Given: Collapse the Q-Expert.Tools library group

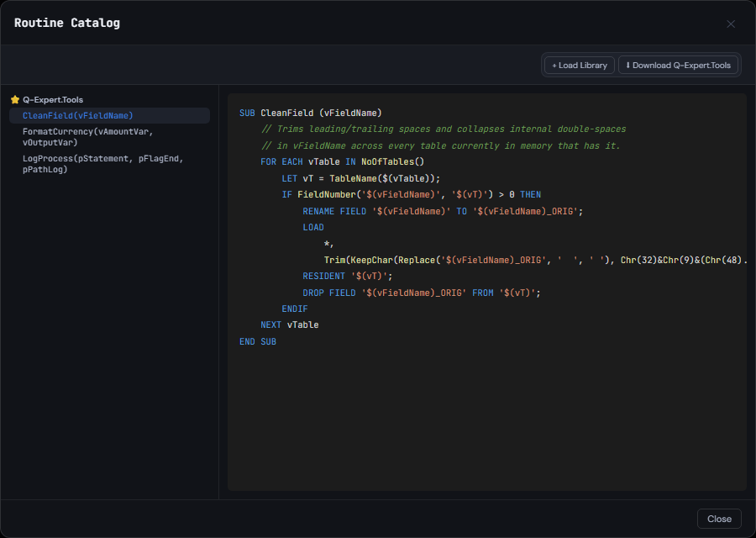Looking at the screenshot, I should 53,100.
